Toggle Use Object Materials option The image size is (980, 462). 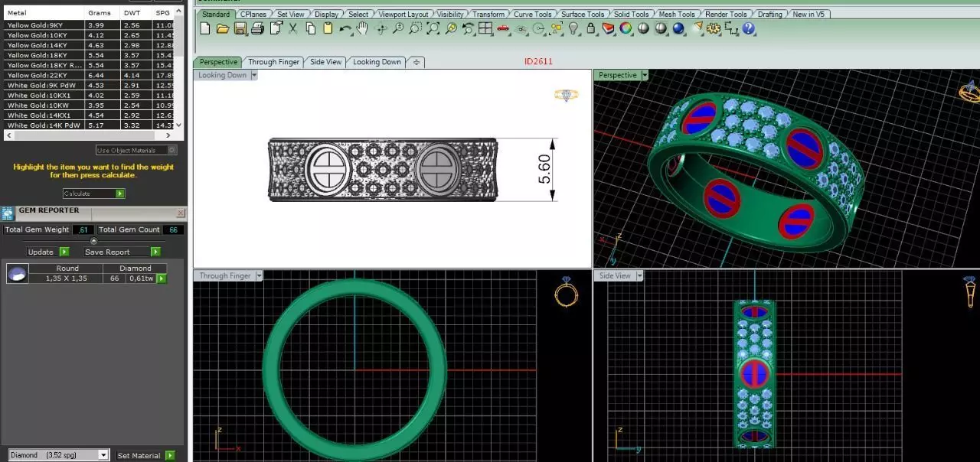[136, 150]
